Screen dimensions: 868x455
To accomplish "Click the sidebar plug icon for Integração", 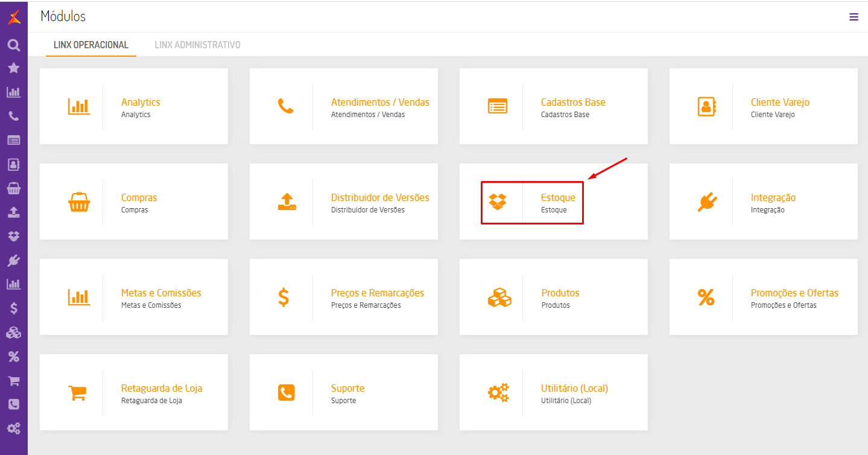I will pyautogui.click(x=14, y=260).
